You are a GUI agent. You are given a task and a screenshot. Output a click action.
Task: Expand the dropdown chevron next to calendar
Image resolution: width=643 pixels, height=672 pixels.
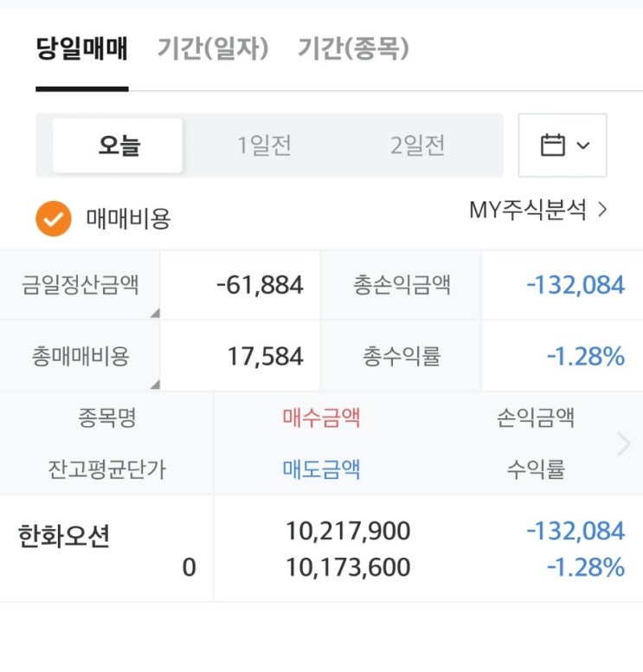(x=582, y=145)
